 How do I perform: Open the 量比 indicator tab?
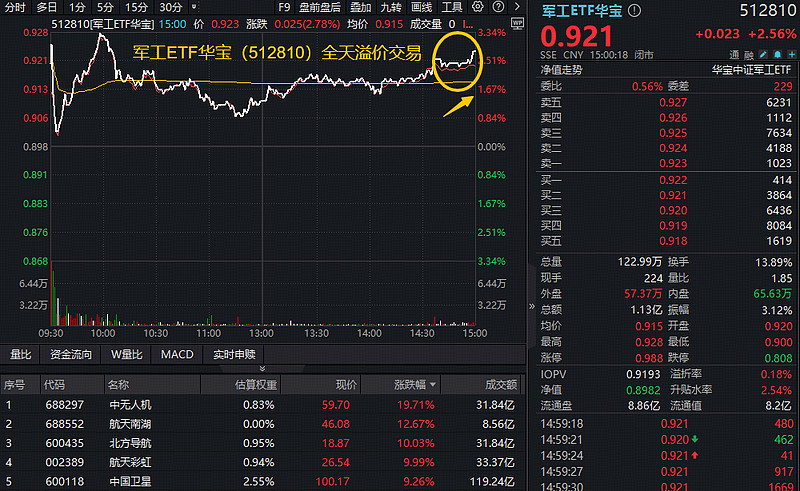pos(21,354)
